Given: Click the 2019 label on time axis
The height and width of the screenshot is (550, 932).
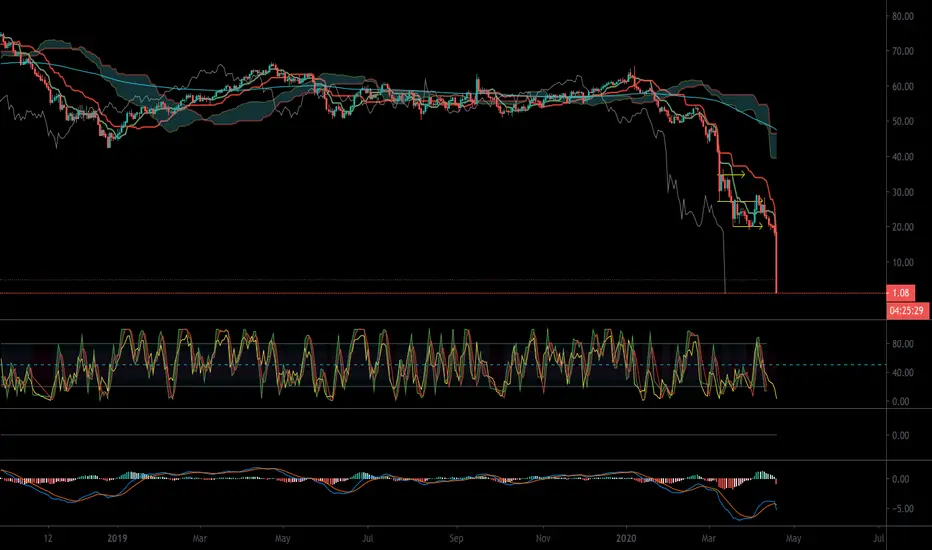Looking at the screenshot, I should pyautogui.click(x=117, y=539).
